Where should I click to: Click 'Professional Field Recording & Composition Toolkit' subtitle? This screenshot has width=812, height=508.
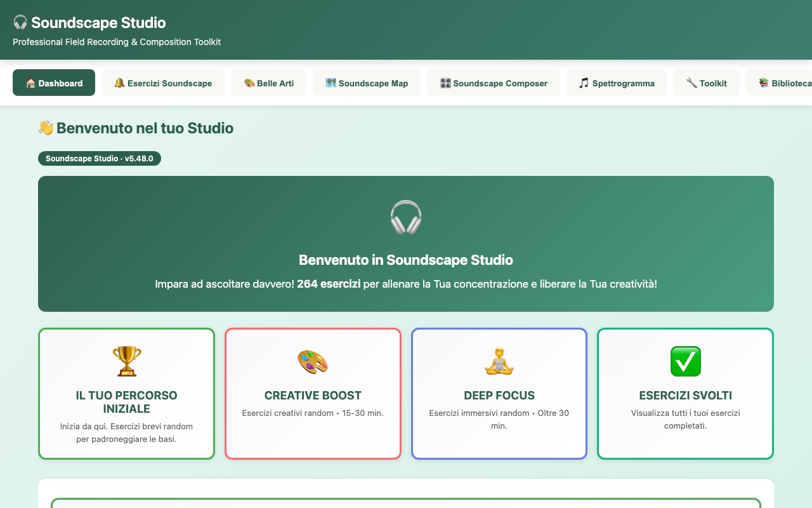(117, 42)
